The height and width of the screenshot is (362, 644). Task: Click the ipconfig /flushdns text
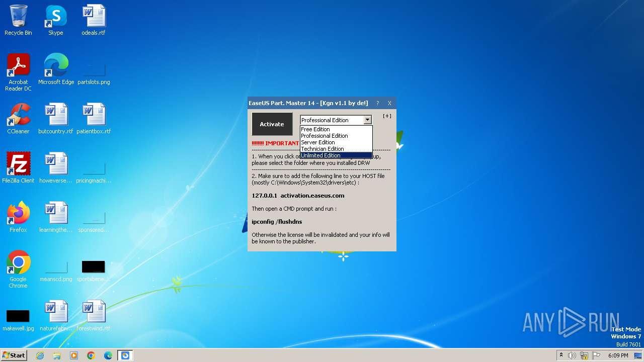(277, 222)
